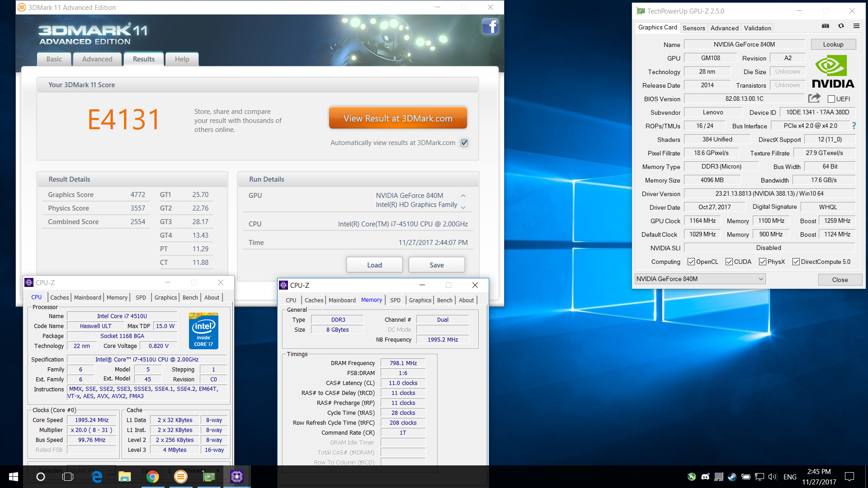Click the Core Speed value 1995.24 MHz

coord(92,420)
